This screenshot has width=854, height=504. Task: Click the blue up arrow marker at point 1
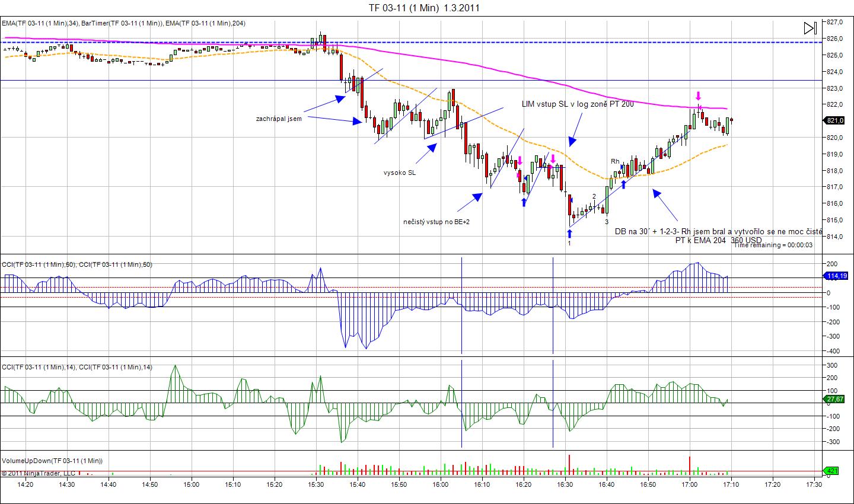pos(569,234)
